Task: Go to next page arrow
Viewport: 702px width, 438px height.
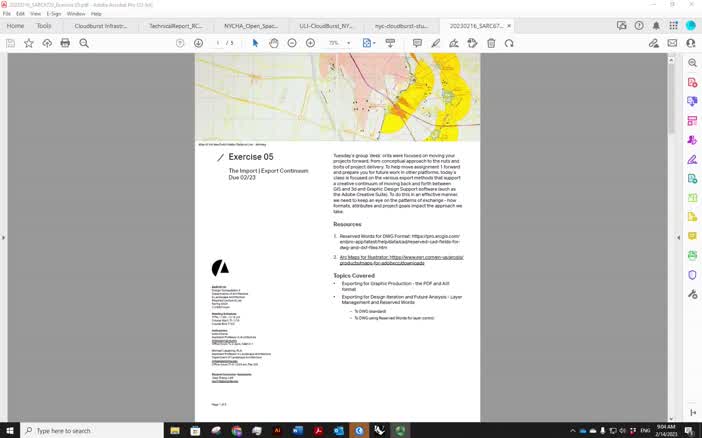Action: (198, 43)
